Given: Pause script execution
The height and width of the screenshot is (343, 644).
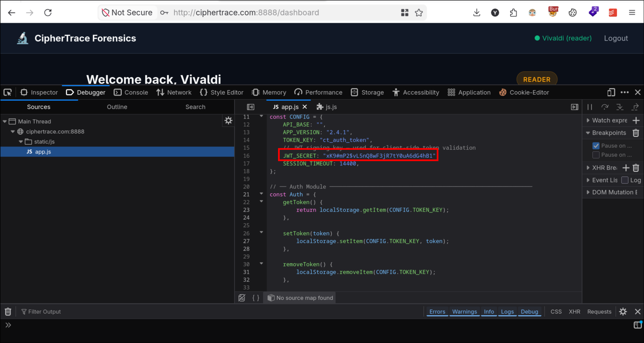Looking at the screenshot, I should coord(590,107).
